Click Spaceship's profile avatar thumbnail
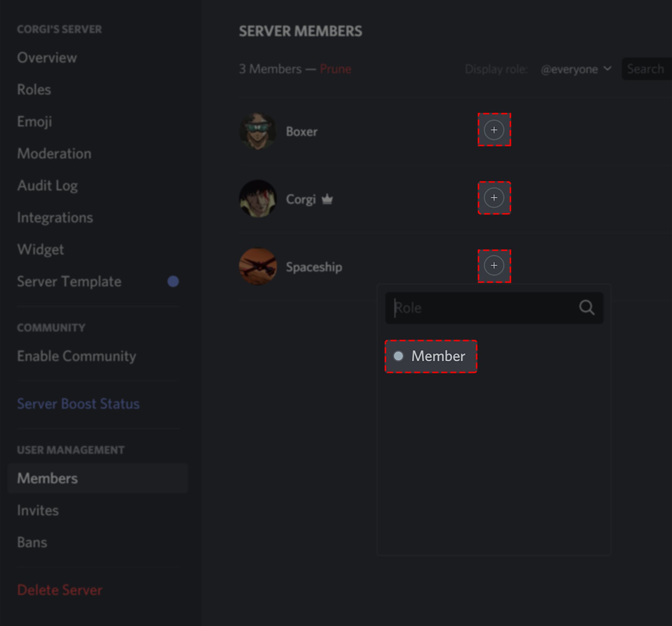Viewport: 672px width, 626px height. [257, 267]
